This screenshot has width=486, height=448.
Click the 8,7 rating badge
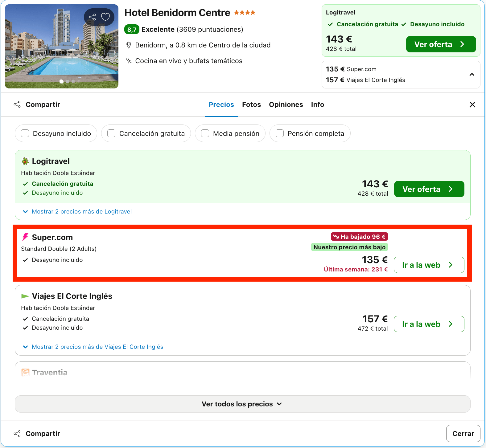[x=132, y=30]
